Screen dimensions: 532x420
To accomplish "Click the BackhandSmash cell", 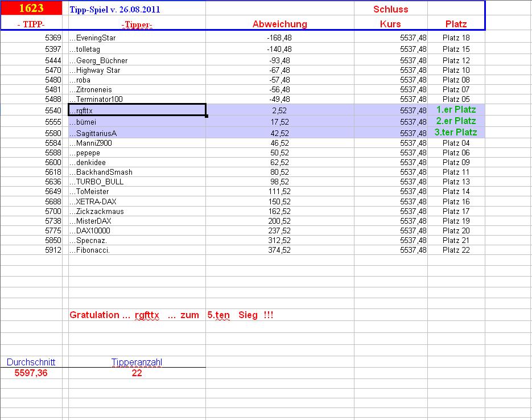I will coord(137,172).
